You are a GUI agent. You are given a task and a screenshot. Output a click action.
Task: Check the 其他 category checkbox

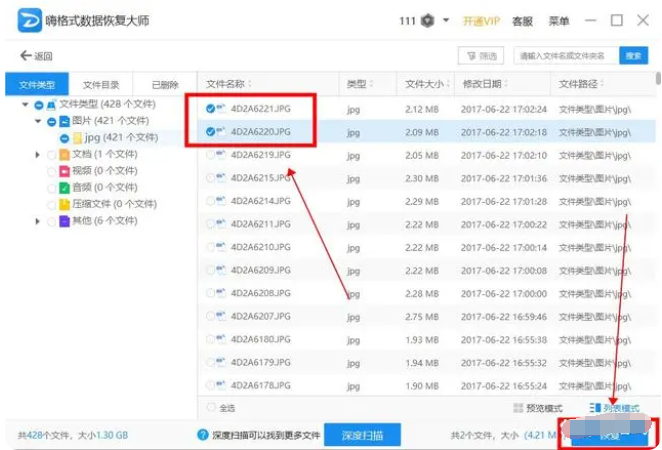52,222
